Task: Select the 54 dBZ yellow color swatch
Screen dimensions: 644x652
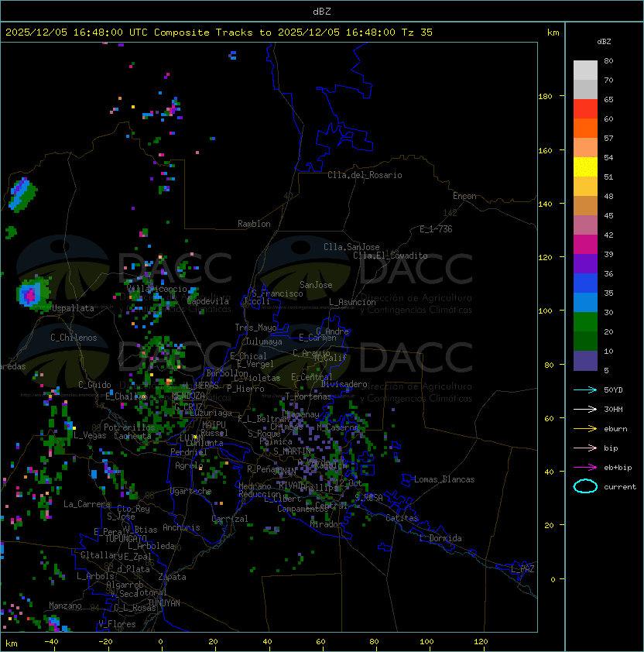Action: (x=585, y=166)
